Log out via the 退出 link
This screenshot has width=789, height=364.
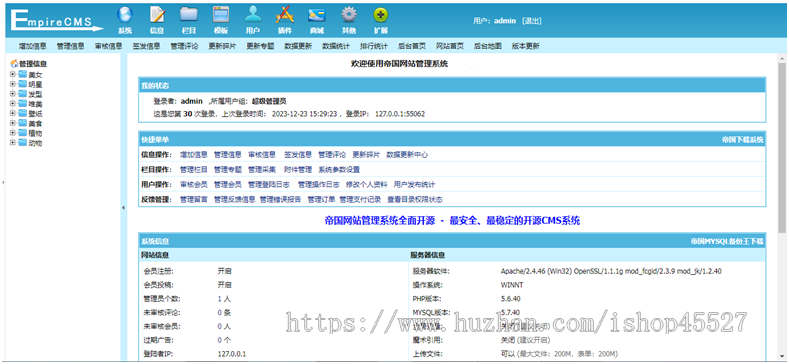coord(532,21)
